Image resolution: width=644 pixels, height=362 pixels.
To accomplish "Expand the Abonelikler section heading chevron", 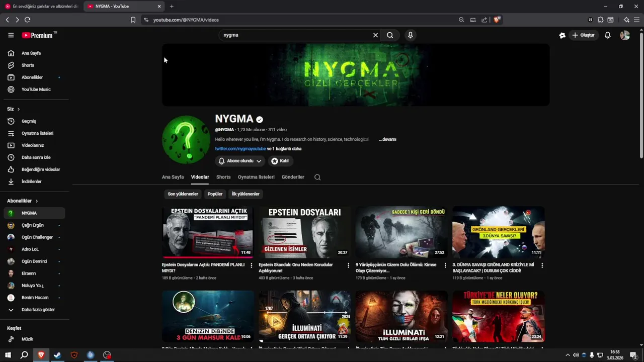I will tap(36, 201).
